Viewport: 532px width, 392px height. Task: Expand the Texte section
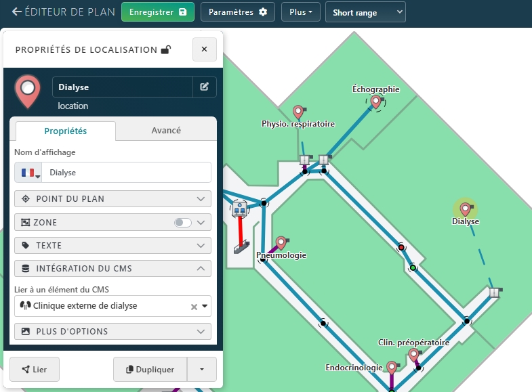[112, 245]
